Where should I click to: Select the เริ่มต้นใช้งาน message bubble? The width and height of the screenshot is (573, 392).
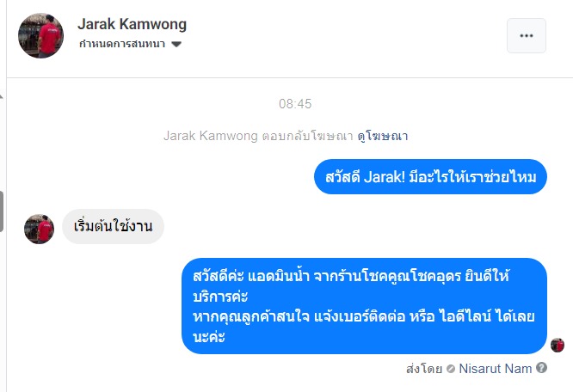[113, 226]
